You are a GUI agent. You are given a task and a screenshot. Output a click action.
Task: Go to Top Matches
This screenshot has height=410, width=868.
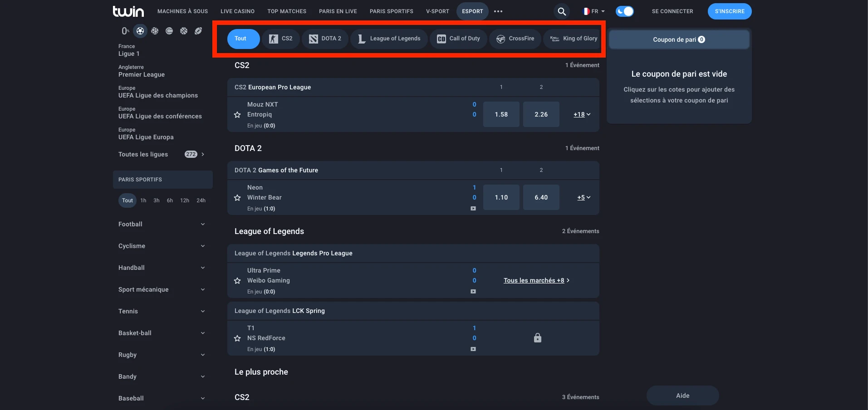coord(287,11)
